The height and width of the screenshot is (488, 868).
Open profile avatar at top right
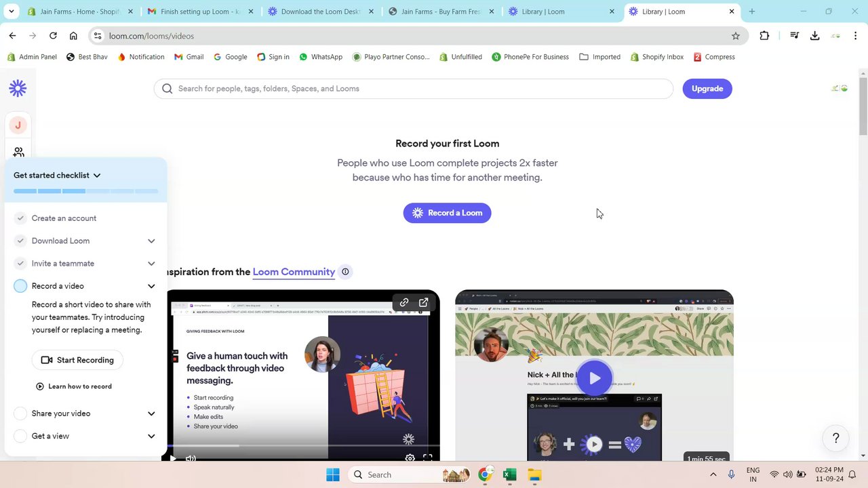coord(840,89)
